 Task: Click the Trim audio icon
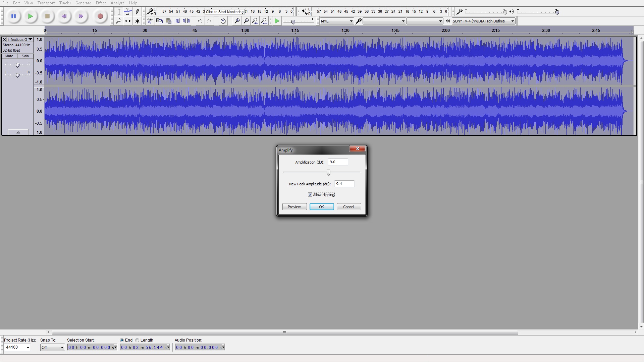point(177,21)
